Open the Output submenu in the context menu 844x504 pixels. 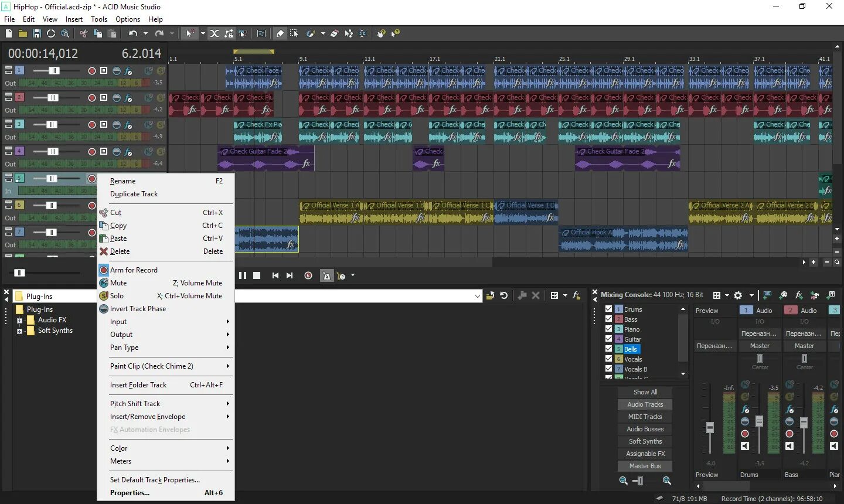(166, 335)
